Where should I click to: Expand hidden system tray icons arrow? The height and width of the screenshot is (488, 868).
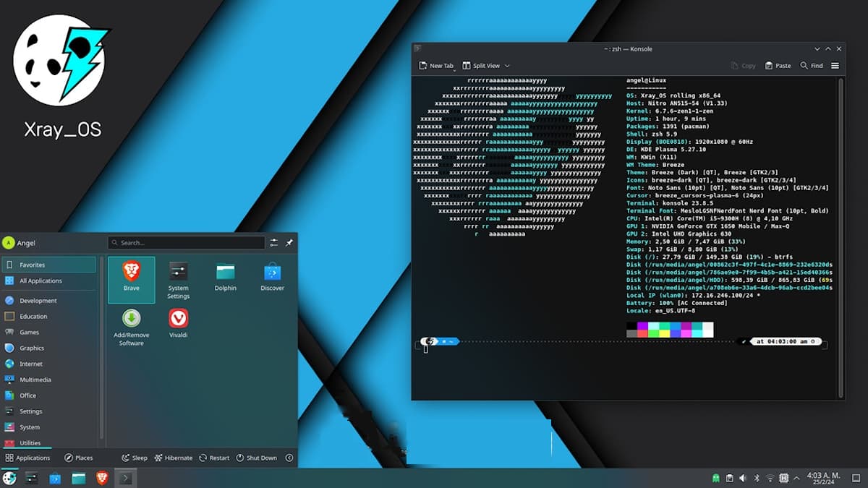[x=796, y=478]
